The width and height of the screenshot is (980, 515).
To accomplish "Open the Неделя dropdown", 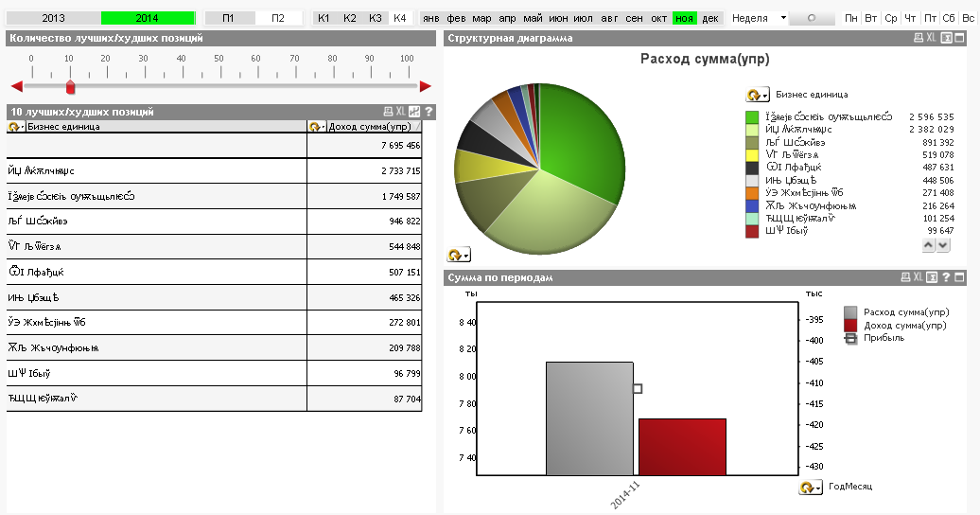I will 783,18.
